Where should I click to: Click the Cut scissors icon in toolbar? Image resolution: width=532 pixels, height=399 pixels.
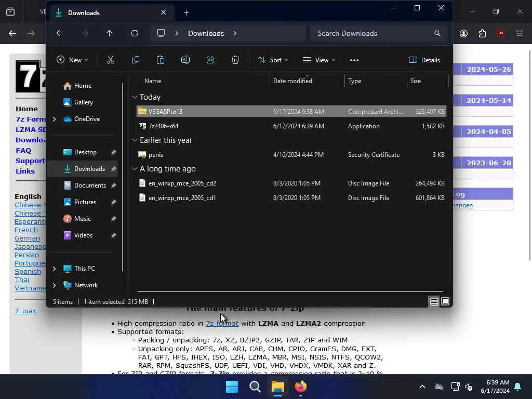click(x=110, y=60)
